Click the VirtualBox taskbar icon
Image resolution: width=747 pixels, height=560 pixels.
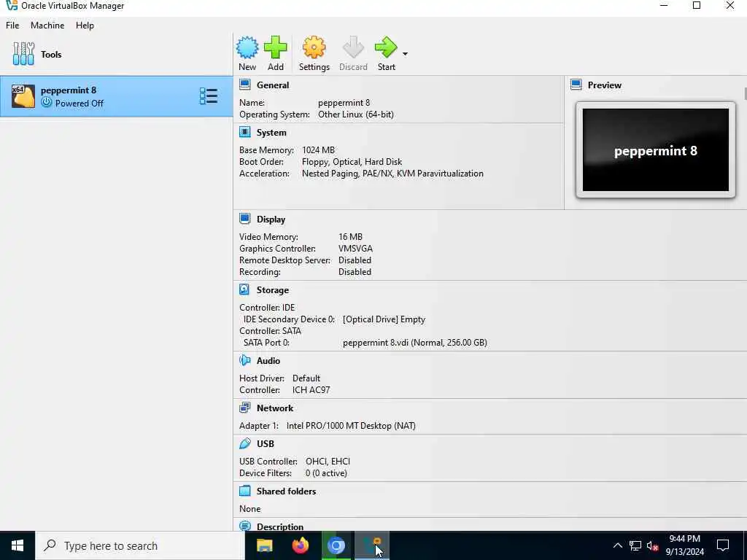(371, 545)
